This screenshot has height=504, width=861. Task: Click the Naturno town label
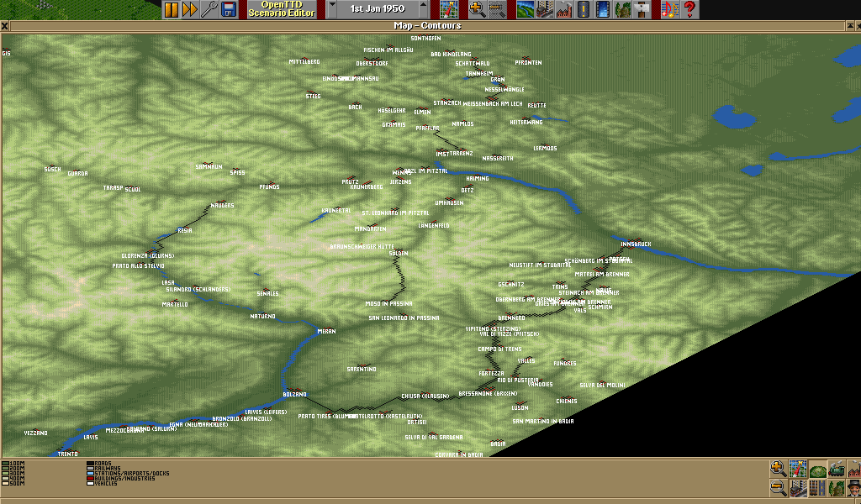click(x=262, y=317)
